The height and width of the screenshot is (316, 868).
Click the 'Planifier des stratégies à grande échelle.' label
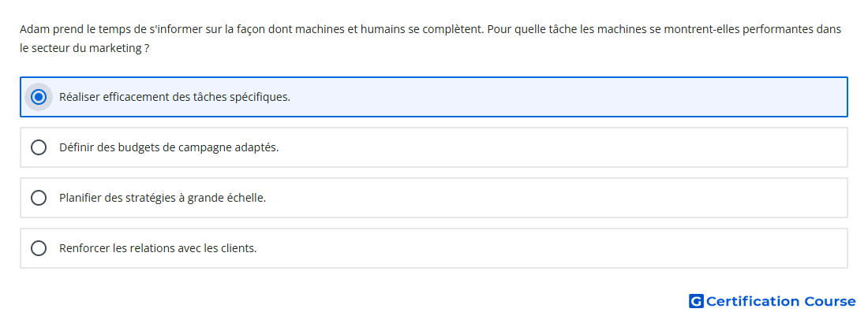tap(163, 198)
